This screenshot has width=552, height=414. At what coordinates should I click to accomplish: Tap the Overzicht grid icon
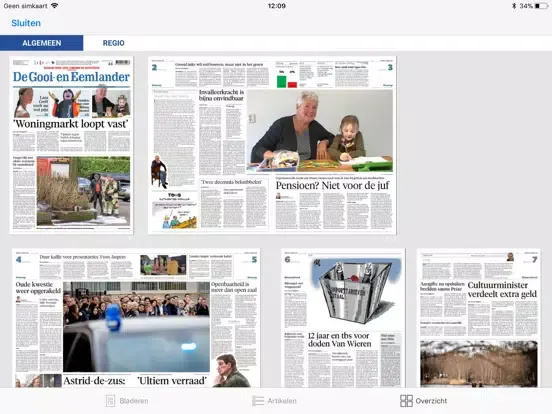point(406,401)
